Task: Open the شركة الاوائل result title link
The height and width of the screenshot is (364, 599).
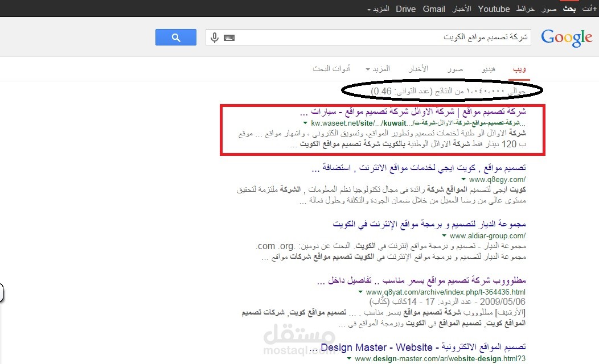Action: (x=413, y=112)
